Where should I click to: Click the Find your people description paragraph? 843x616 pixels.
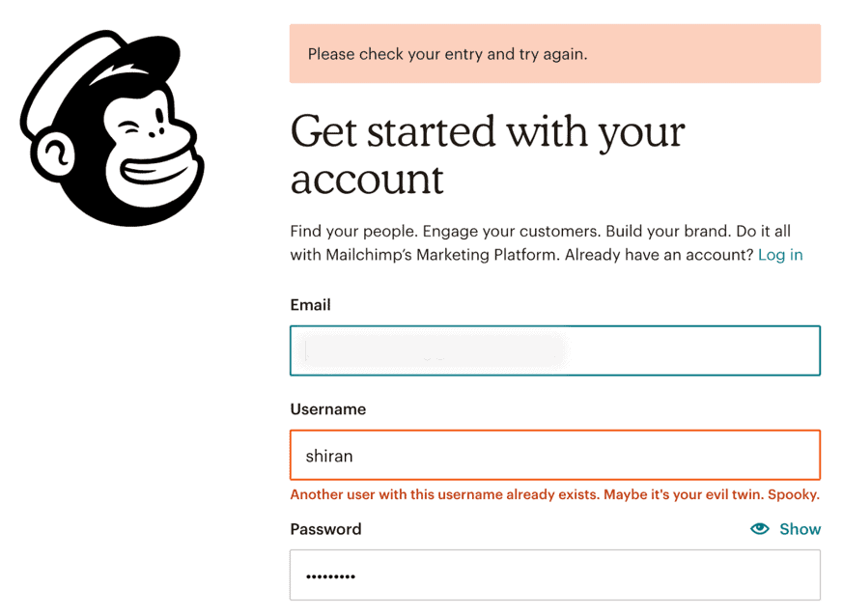pyautogui.click(x=547, y=243)
